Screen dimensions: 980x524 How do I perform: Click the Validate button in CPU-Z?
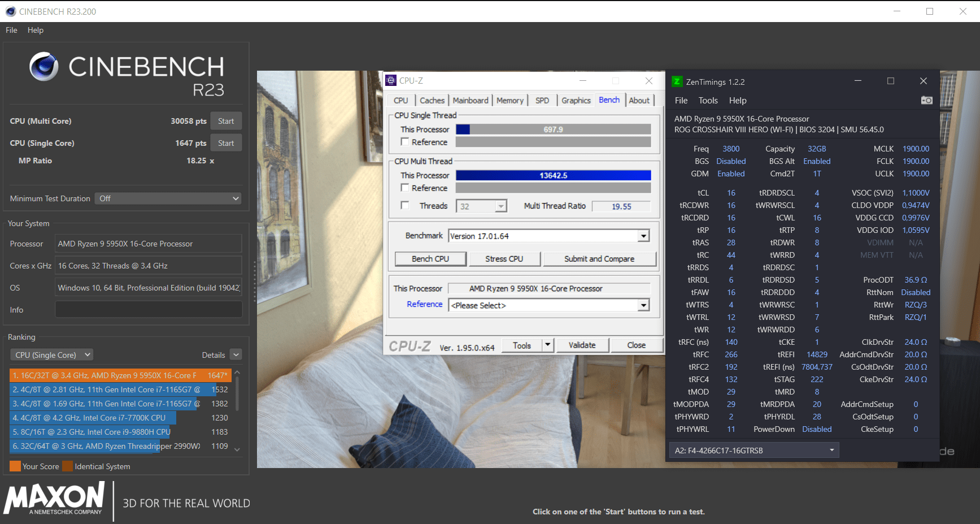coord(582,345)
